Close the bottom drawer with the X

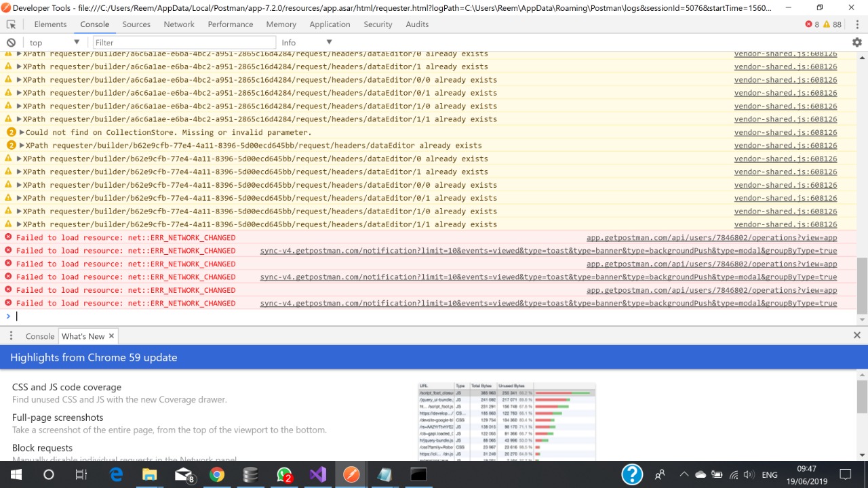point(857,335)
